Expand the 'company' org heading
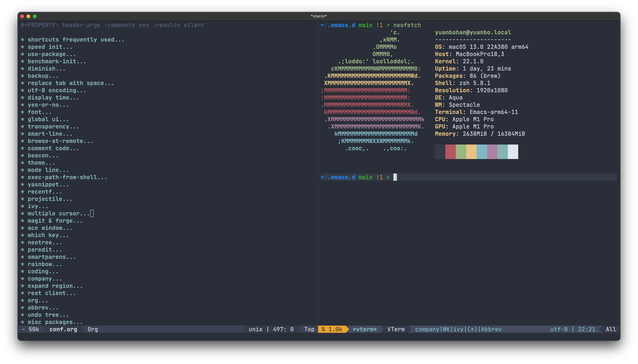This screenshot has width=638, height=364. (45, 279)
